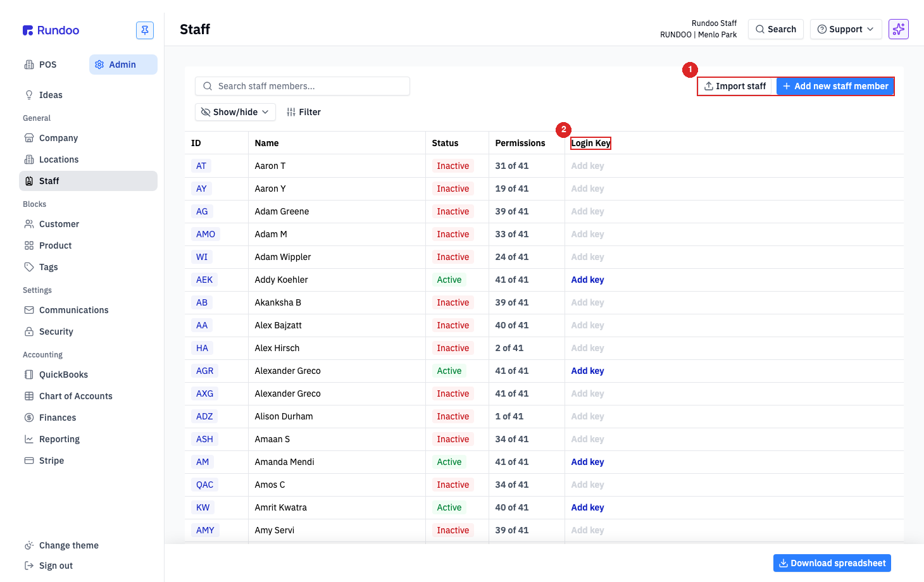
Task: Click Download spreadsheet button
Action: pos(832,563)
